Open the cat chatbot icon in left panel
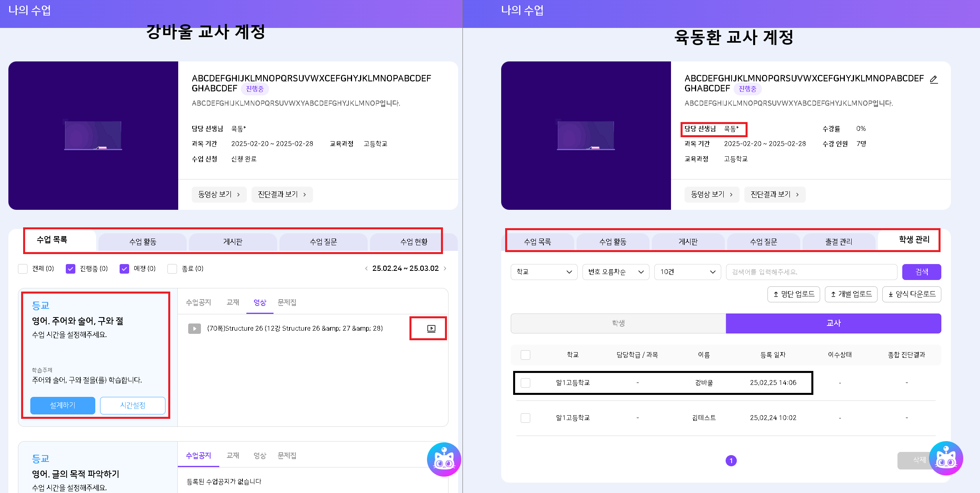The width and height of the screenshot is (980, 493). [444, 459]
